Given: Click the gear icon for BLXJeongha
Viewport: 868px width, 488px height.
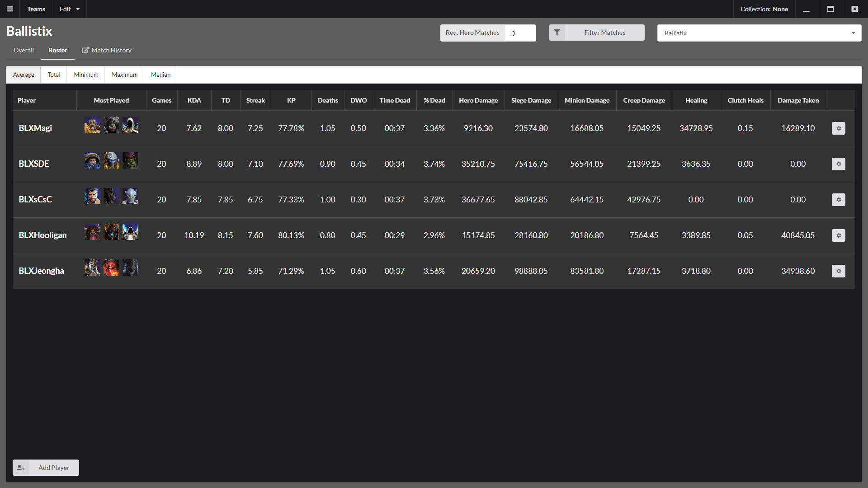Looking at the screenshot, I should pyautogui.click(x=839, y=271).
